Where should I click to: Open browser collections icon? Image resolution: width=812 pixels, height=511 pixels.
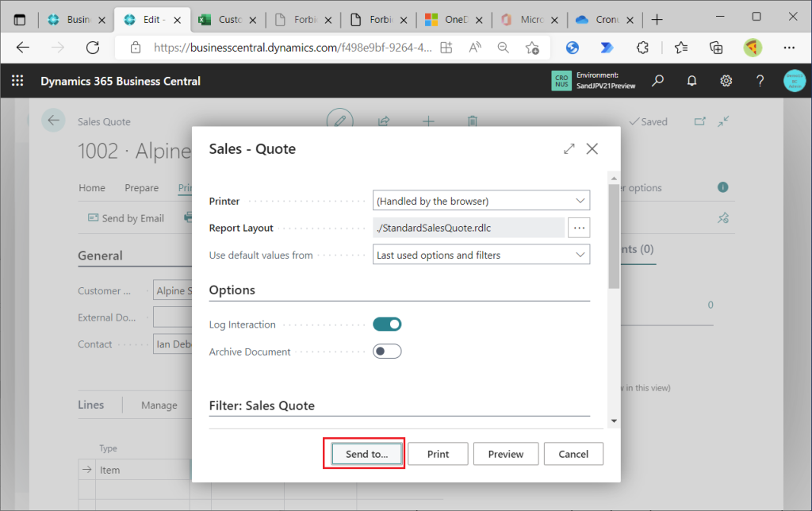coord(716,48)
